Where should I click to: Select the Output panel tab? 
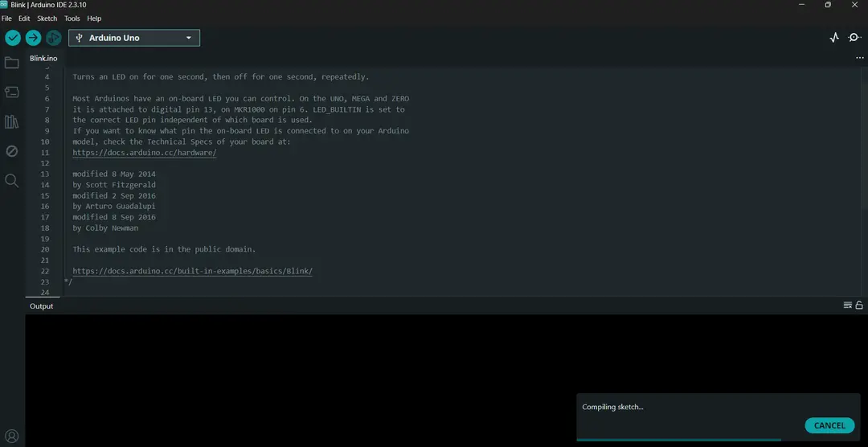tap(42, 306)
